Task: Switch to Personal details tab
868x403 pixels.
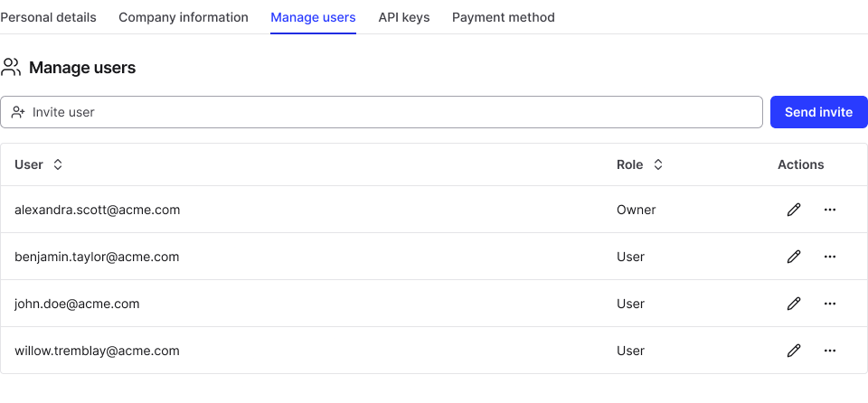Action: 48,17
